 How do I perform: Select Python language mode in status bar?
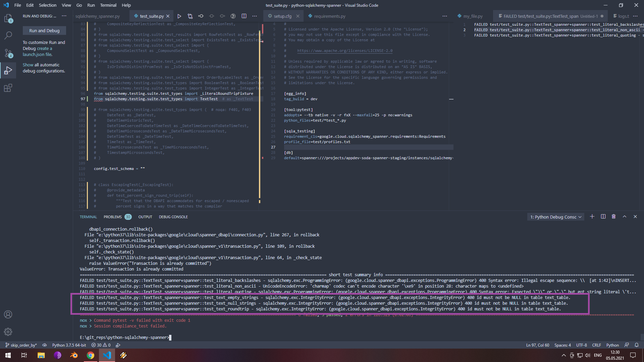click(612, 345)
